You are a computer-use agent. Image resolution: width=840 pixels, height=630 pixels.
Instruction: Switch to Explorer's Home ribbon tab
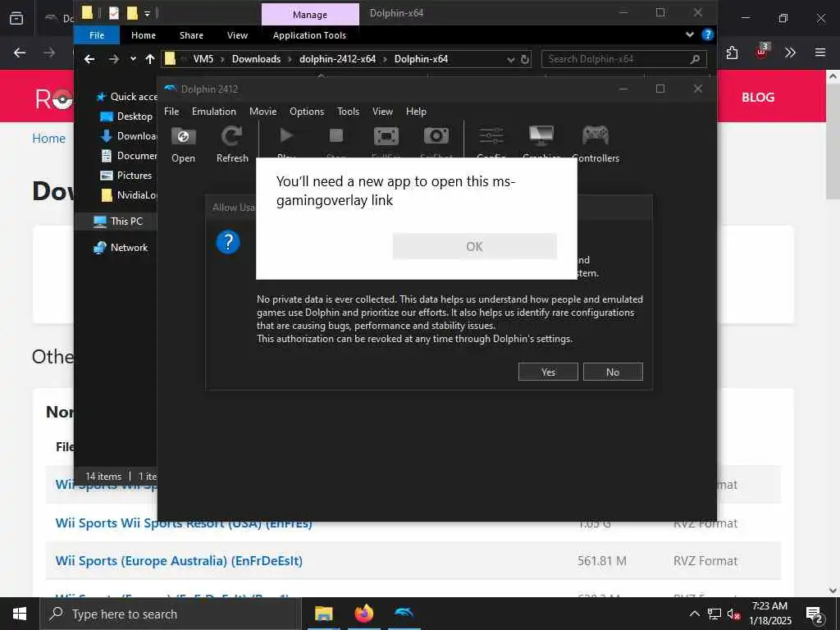point(144,35)
